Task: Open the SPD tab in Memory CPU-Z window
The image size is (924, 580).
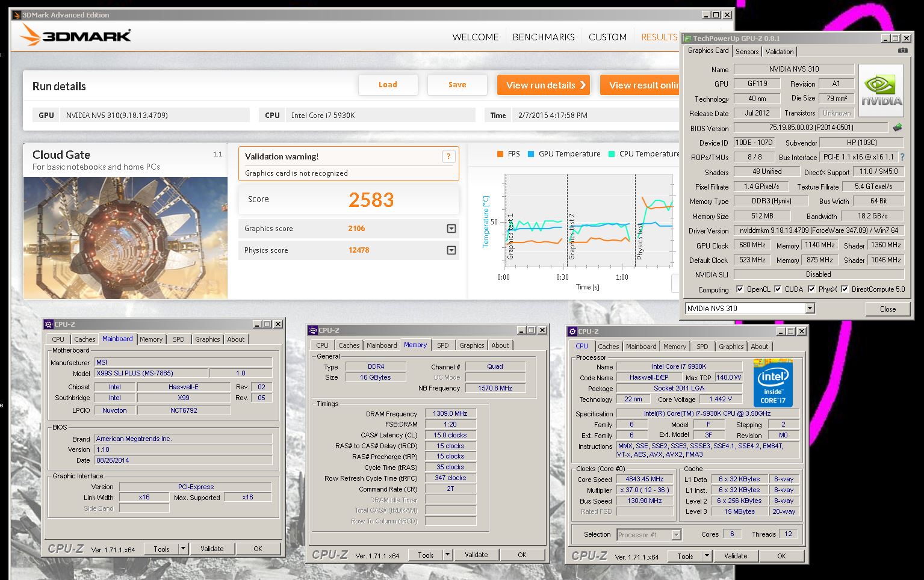Action: 443,345
